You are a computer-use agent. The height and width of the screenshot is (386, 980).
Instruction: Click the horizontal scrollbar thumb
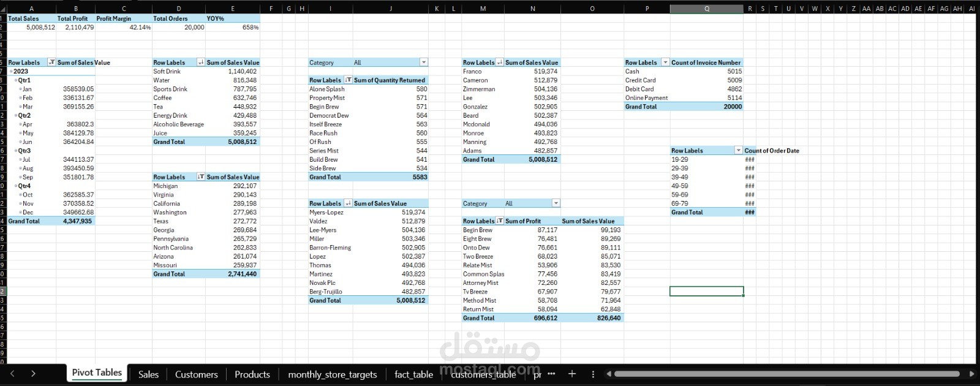(786, 374)
